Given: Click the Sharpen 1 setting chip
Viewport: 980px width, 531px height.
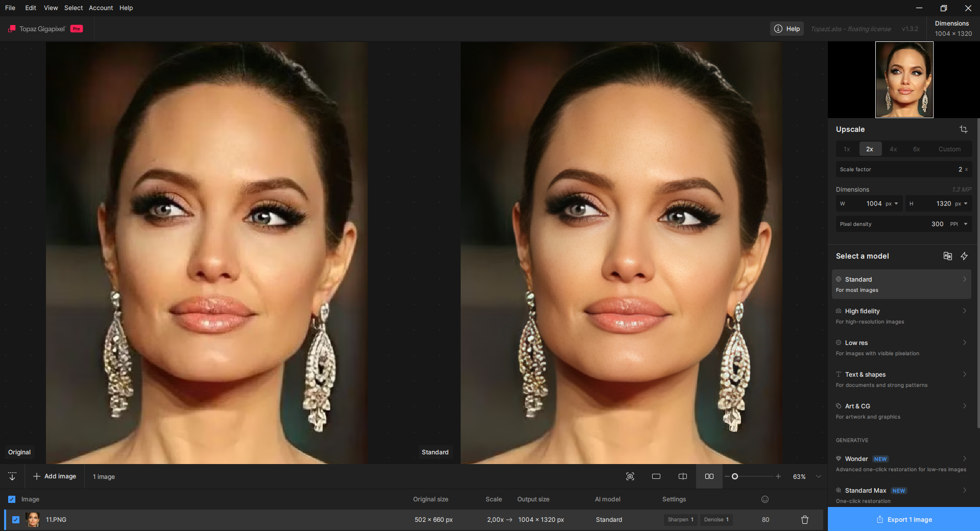Looking at the screenshot, I should pos(681,520).
